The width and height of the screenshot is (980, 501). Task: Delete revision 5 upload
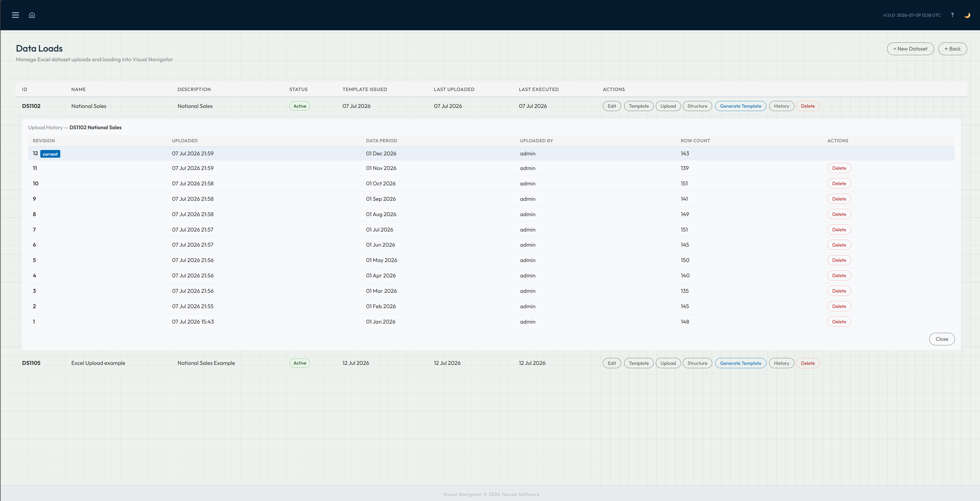[839, 260]
